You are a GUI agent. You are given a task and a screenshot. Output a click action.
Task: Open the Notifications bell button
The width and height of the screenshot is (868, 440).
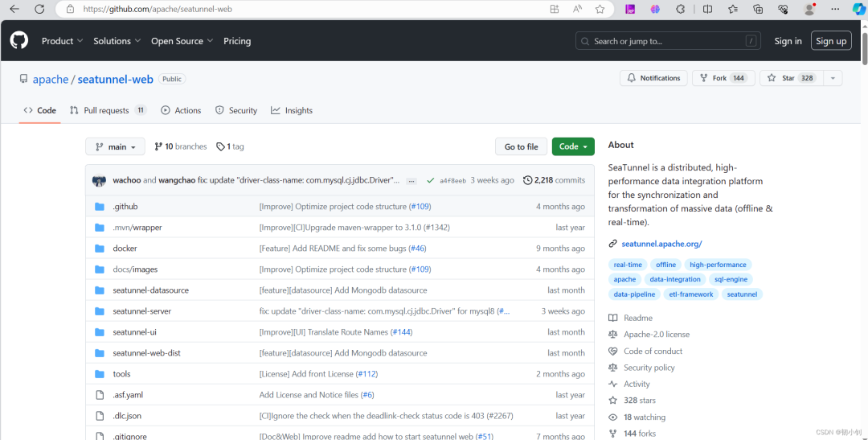pos(653,78)
